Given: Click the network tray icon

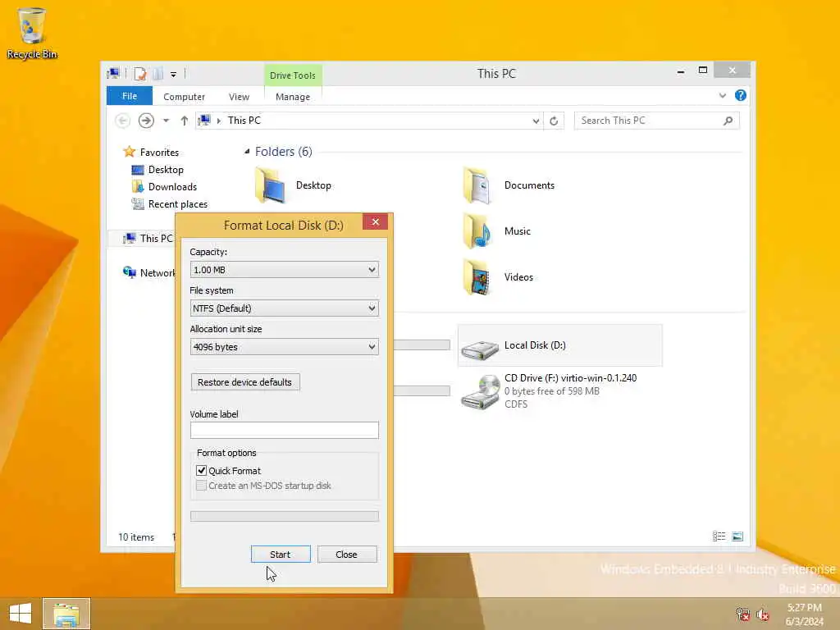Looking at the screenshot, I should coord(742,614).
